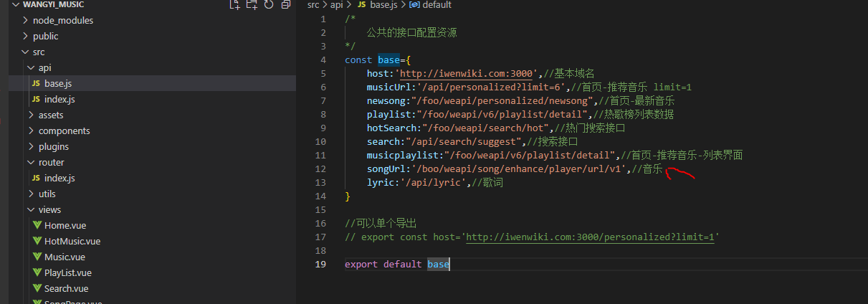
Task: Click the hotSearch key in the code
Action: (x=391, y=128)
